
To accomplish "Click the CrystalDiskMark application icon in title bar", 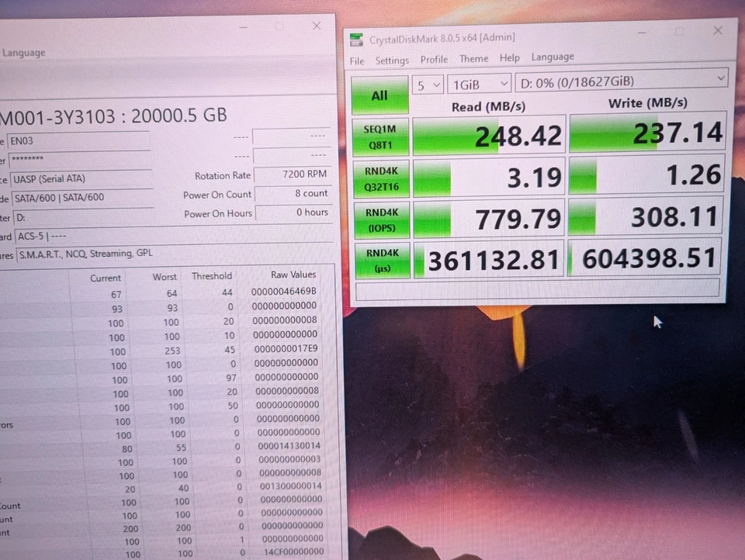I will [356, 37].
